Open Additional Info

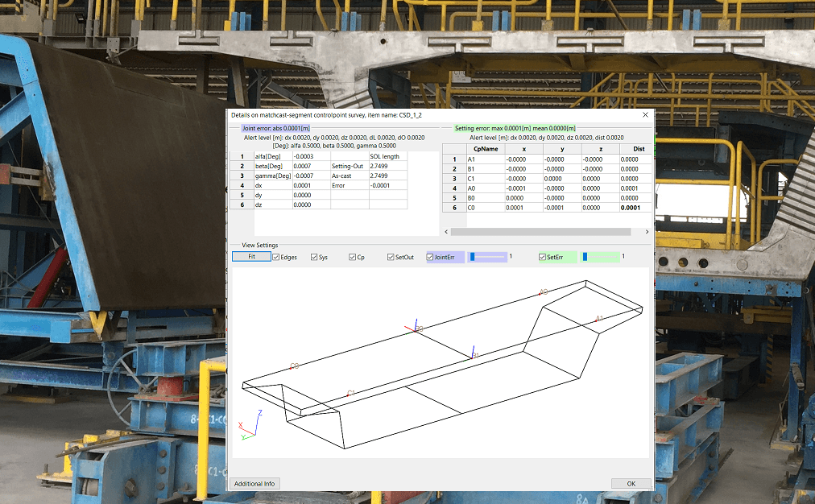(254, 484)
